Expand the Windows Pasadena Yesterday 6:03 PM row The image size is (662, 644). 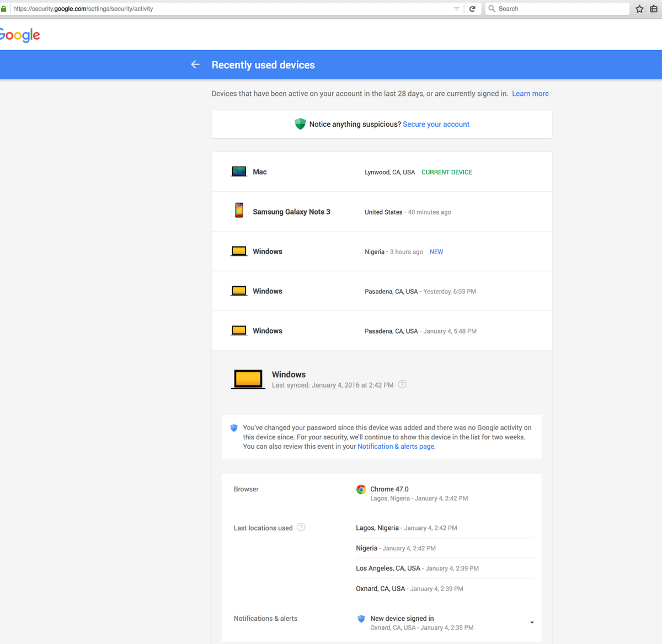tap(382, 291)
